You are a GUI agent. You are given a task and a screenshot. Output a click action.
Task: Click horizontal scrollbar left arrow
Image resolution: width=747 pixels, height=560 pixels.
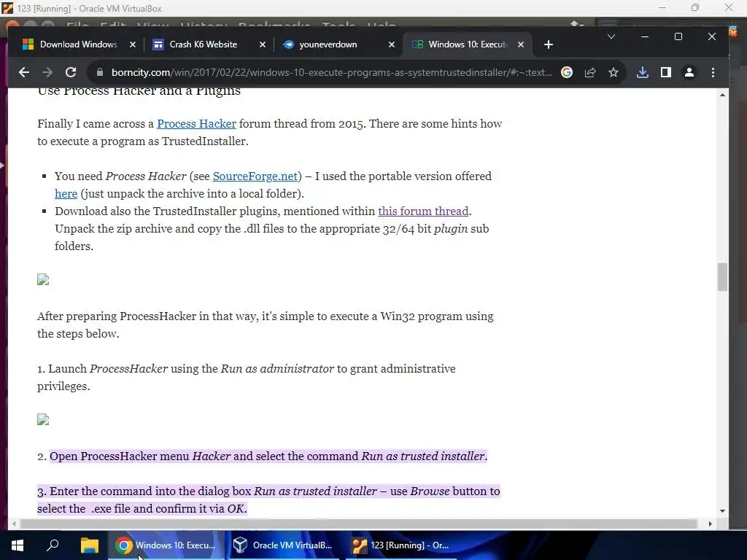tap(14, 524)
